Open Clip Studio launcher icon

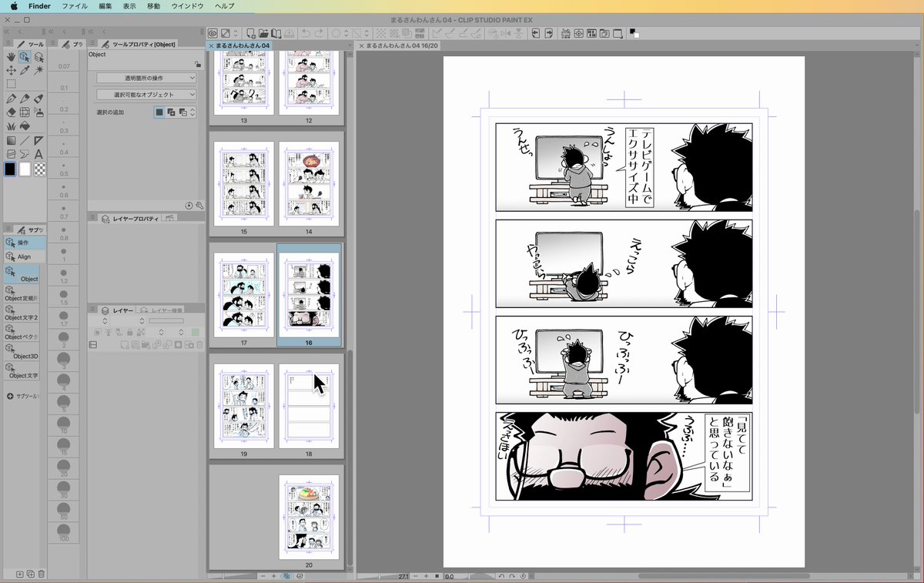tap(213, 33)
